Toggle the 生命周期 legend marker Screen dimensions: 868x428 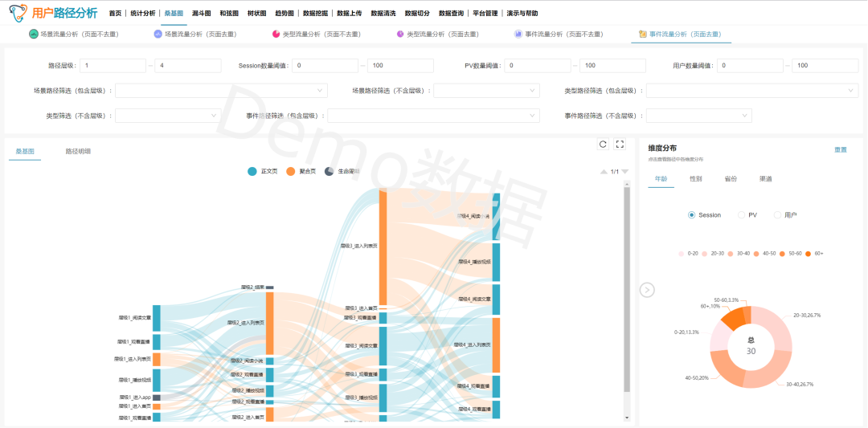coord(329,172)
